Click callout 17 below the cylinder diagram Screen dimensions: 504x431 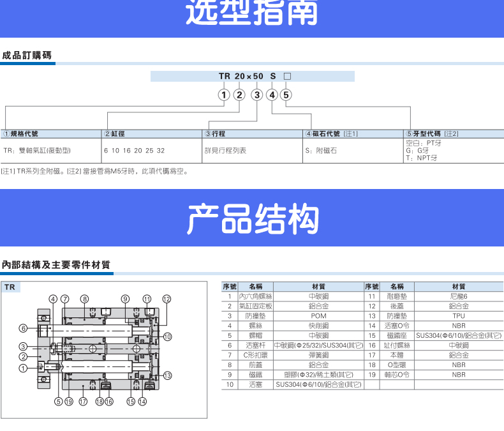point(83,402)
